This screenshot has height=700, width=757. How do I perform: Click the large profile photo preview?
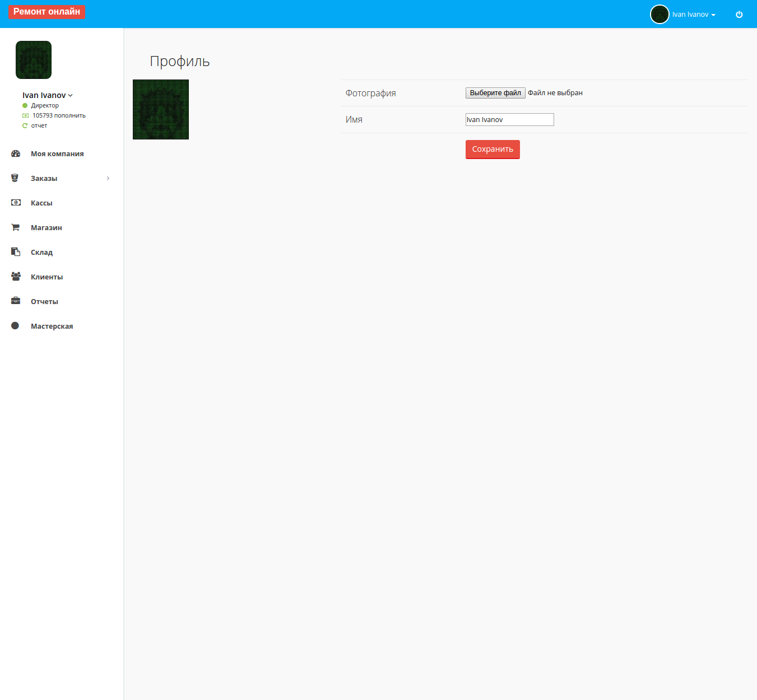coord(161,109)
